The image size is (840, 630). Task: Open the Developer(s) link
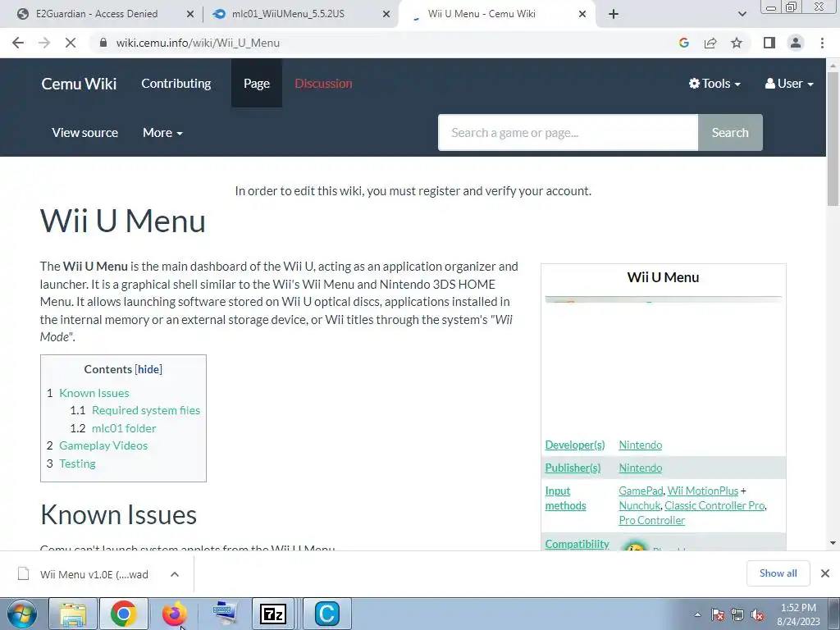point(575,445)
